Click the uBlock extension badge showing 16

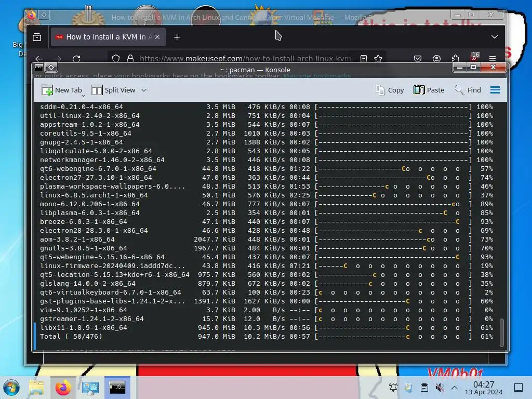[x=475, y=56]
